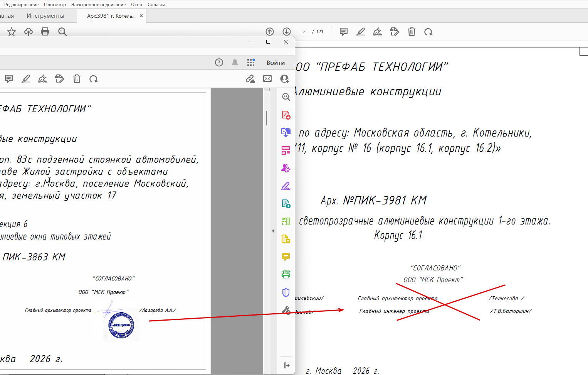Screen dimensions: 588x375
Task: Open the Инструменты tab
Action: point(45,16)
